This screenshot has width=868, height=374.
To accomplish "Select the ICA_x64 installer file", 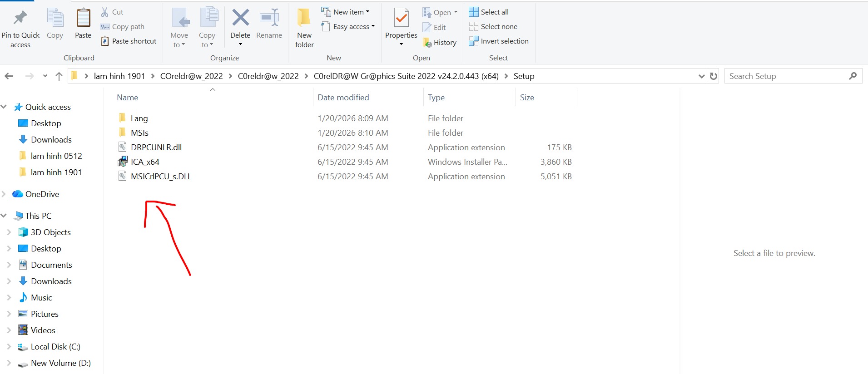I will point(145,162).
